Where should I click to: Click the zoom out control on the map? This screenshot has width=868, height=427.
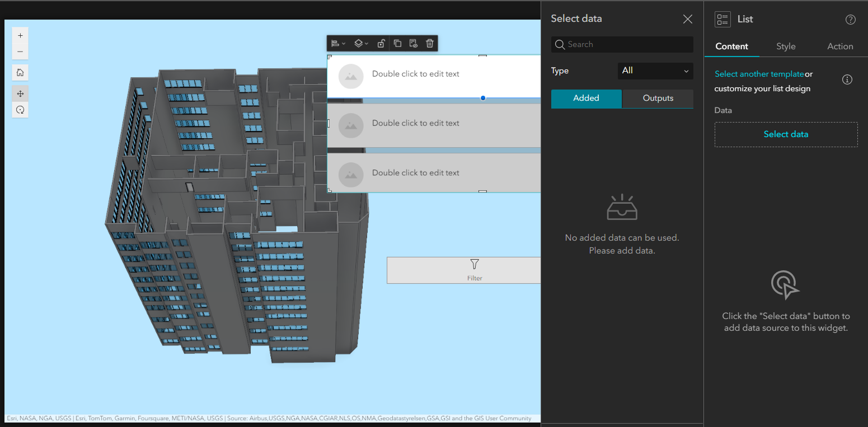[20, 51]
